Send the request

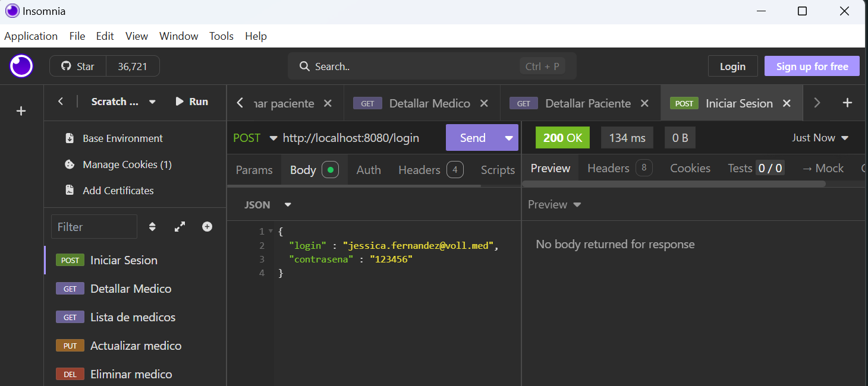[x=473, y=138]
